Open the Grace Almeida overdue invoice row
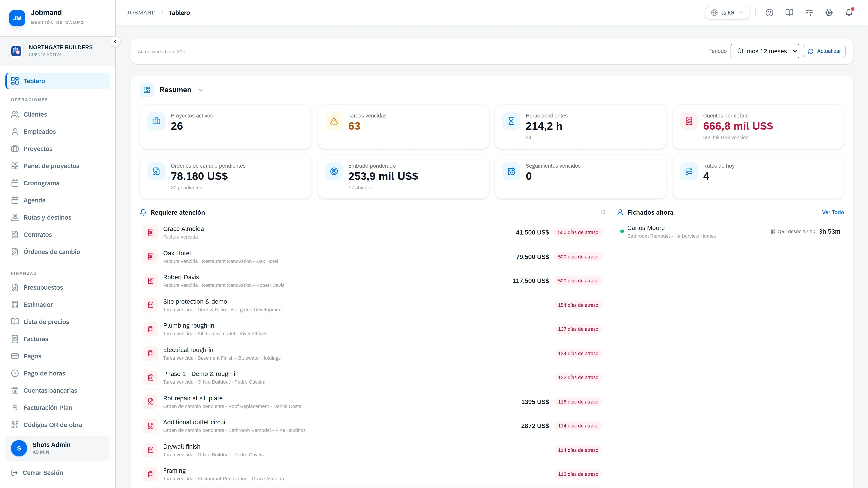This screenshot has width=868, height=488. click(373, 232)
